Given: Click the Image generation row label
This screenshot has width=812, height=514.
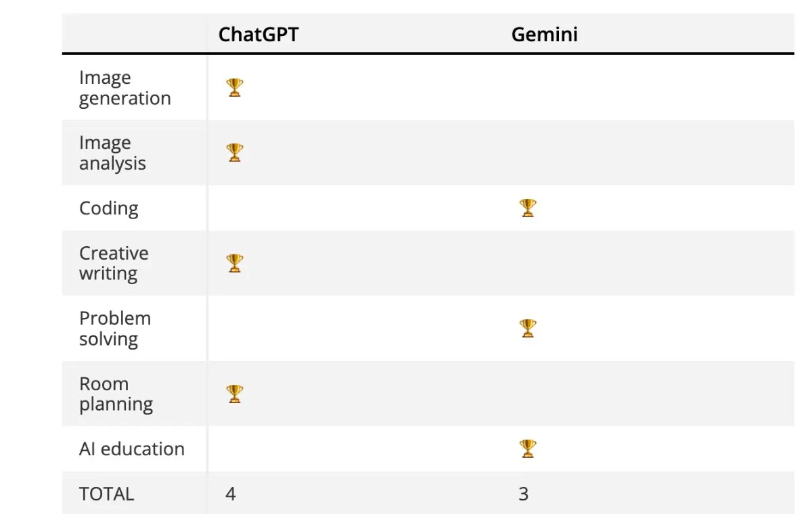Looking at the screenshot, I should [125, 88].
